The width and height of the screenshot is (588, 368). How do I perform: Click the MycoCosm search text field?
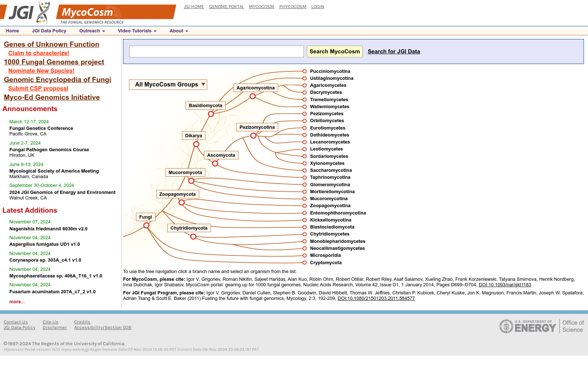216,52
